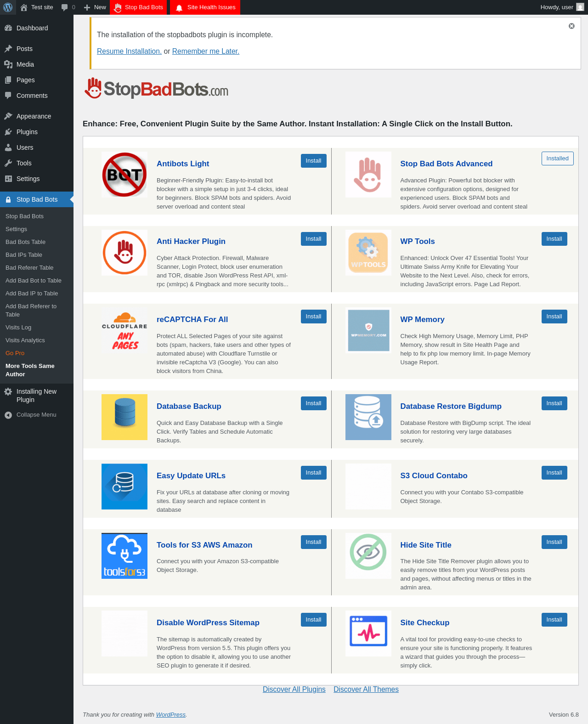
Task: Open the WordPress footer link
Action: pyautogui.click(x=171, y=715)
